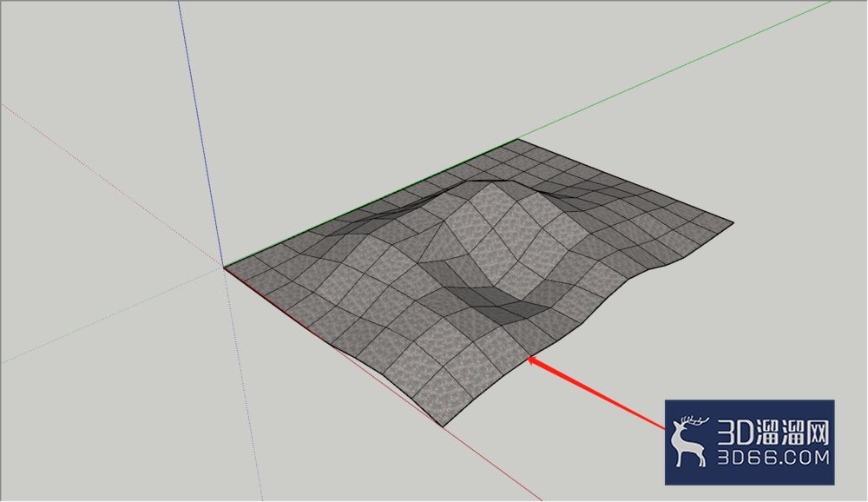
Task: Click the solid blue vertical axis line
Action: pyautogui.click(x=201, y=134)
